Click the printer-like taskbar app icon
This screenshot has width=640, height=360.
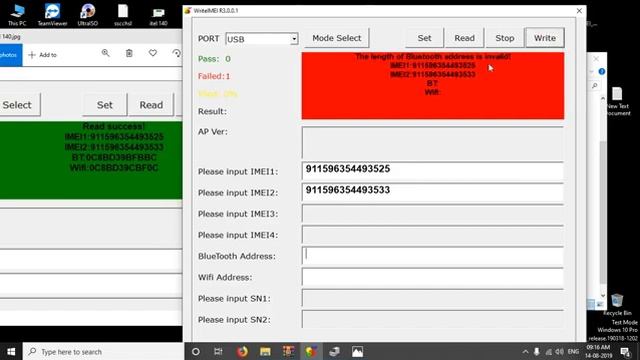[334, 351]
